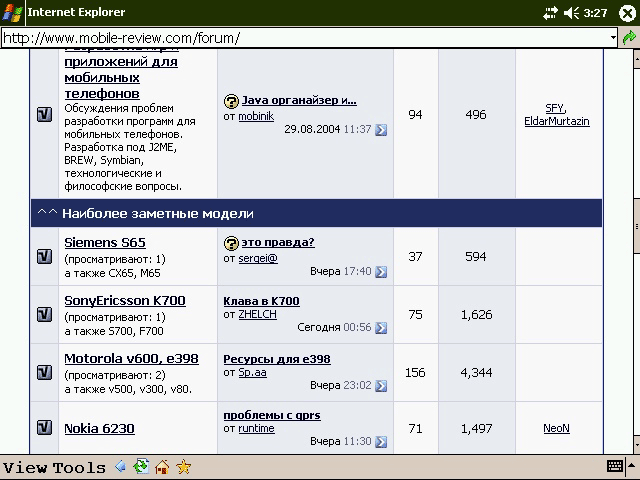Click the а также S700, F700 text
The width and height of the screenshot is (640, 480).
pos(114,331)
